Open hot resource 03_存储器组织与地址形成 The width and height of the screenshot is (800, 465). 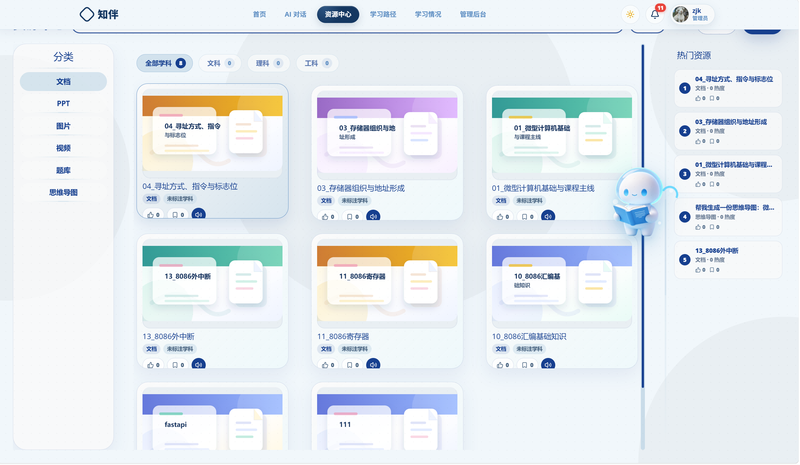click(728, 131)
